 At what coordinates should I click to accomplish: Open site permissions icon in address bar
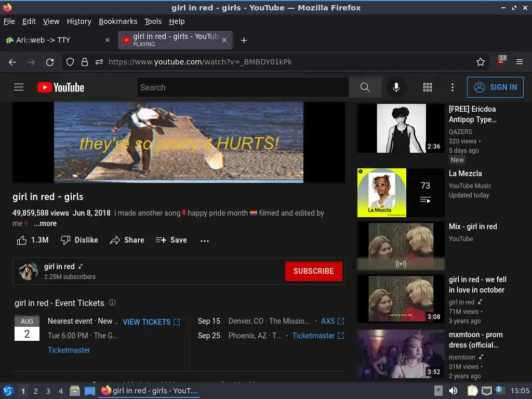click(x=99, y=62)
